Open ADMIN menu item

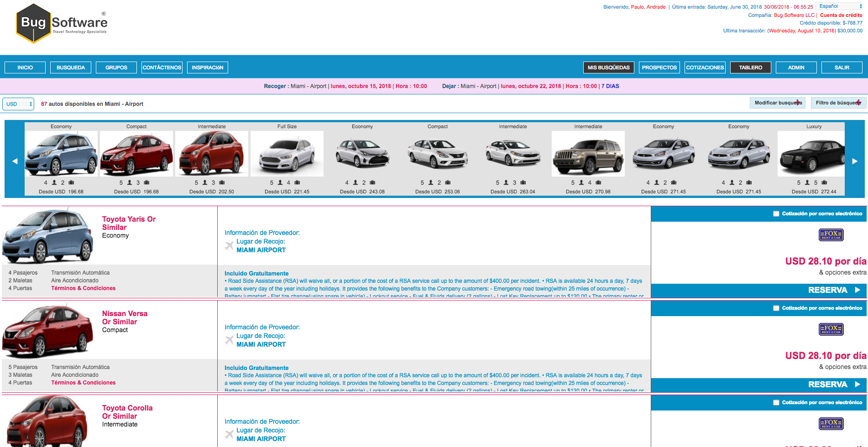point(796,68)
